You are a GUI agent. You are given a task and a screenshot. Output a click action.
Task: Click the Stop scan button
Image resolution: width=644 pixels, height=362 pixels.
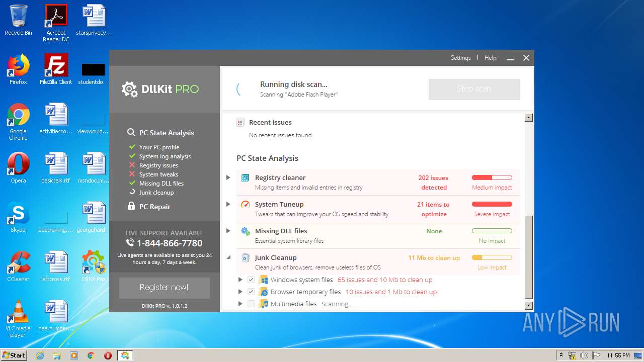coord(474,89)
